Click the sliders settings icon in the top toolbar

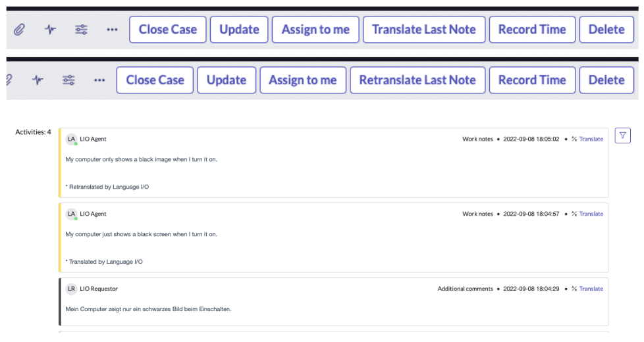81,30
